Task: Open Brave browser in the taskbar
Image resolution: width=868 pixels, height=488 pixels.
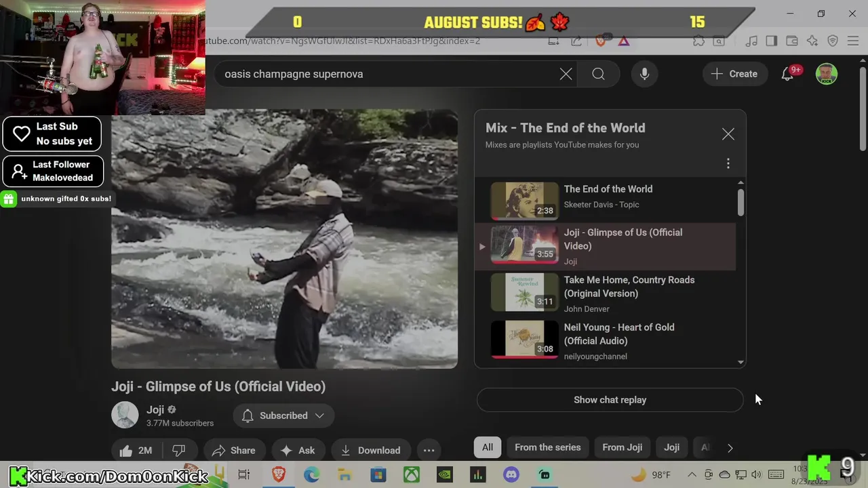Action: coord(278,474)
